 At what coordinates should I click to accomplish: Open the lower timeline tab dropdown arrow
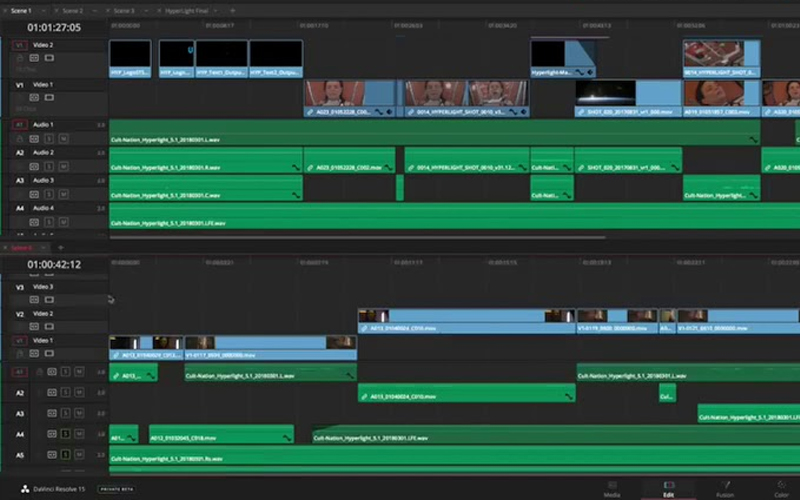[44, 247]
